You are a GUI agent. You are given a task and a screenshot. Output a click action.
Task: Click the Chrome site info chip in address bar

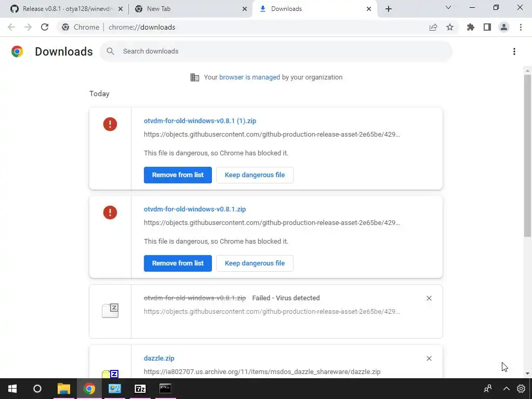coord(81,27)
